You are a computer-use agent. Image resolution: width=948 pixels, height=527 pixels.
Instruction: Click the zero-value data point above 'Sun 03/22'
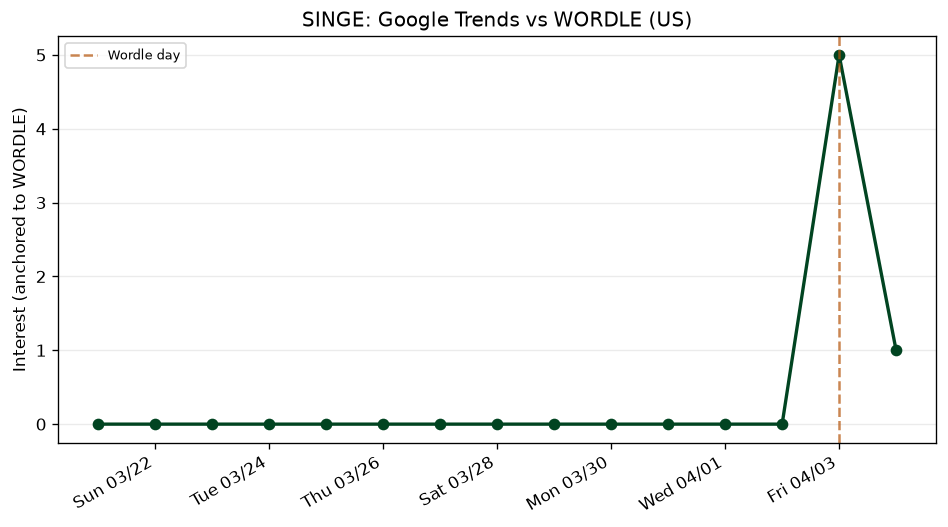(x=155, y=424)
